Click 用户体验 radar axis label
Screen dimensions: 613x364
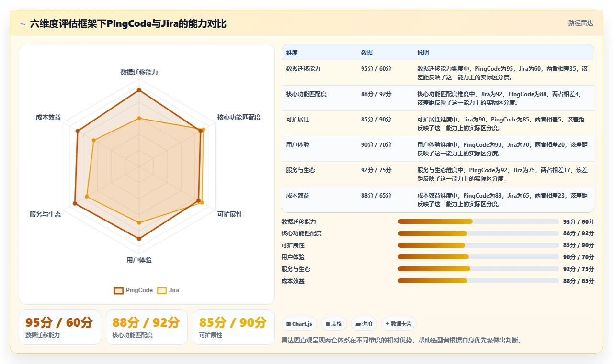click(x=139, y=260)
